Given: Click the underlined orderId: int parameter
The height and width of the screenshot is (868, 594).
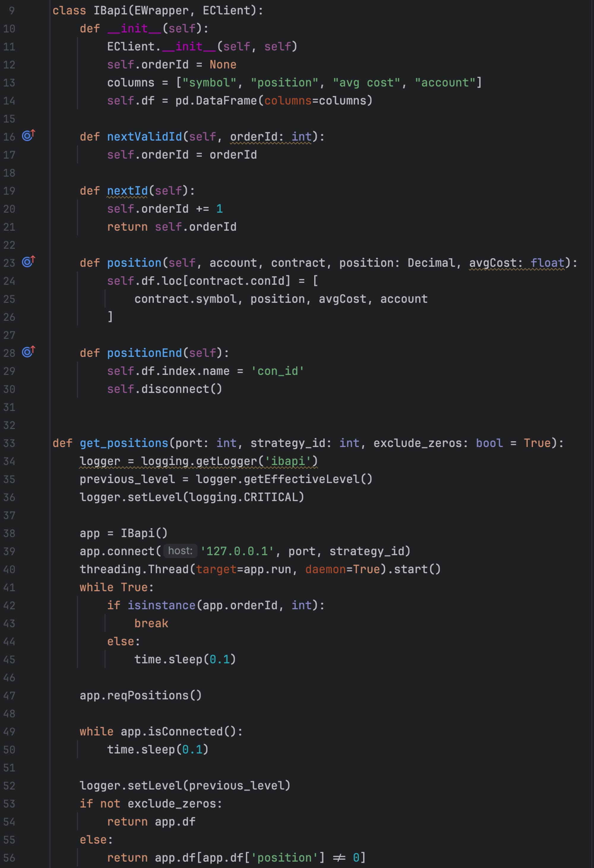Looking at the screenshot, I should pos(265,136).
